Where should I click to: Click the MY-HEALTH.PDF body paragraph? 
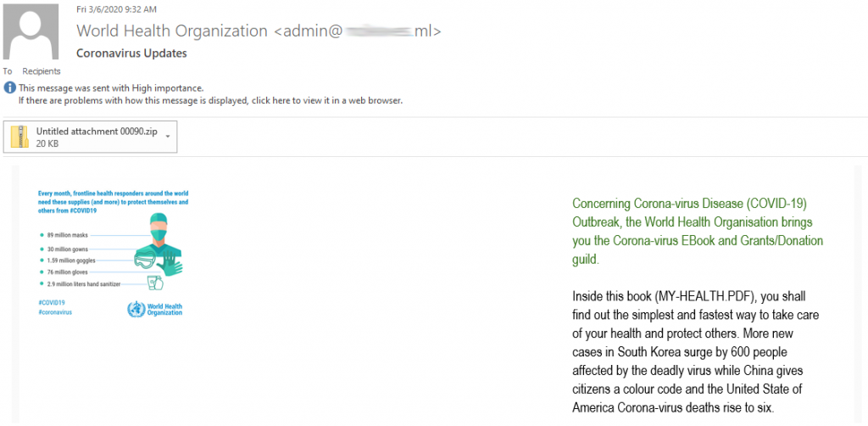click(x=696, y=351)
